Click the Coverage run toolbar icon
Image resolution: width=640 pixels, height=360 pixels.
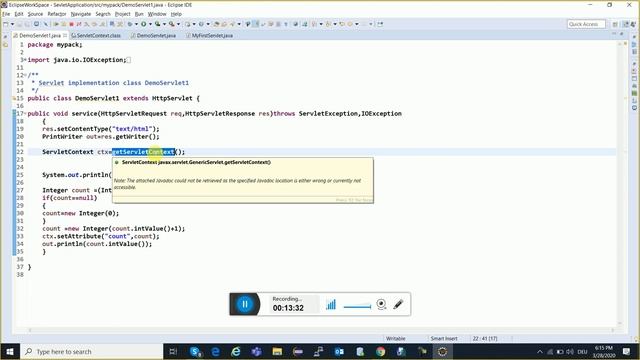(x=158, y=24)
